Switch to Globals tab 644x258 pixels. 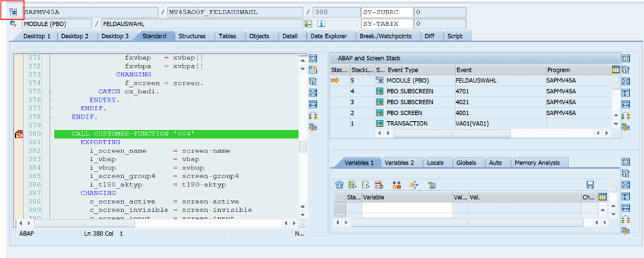pos(466,163)
